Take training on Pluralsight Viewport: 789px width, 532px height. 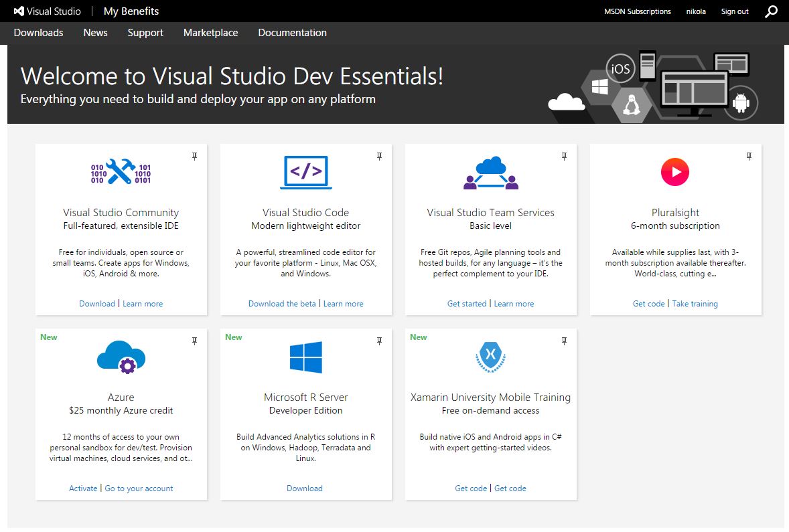tap(695, 304)
